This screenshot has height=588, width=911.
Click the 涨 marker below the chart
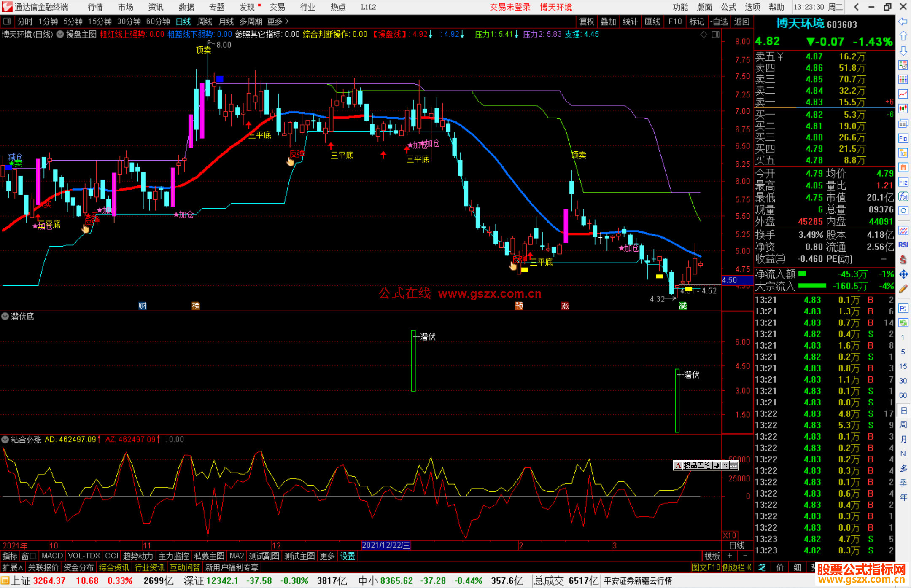565,306
